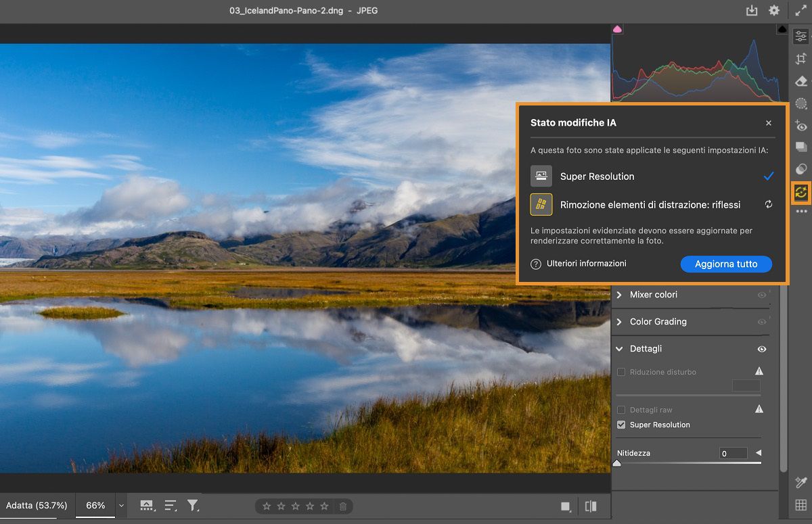The image size is (812, 524).
Task: Set three star rating
Action: pos(296,506)
